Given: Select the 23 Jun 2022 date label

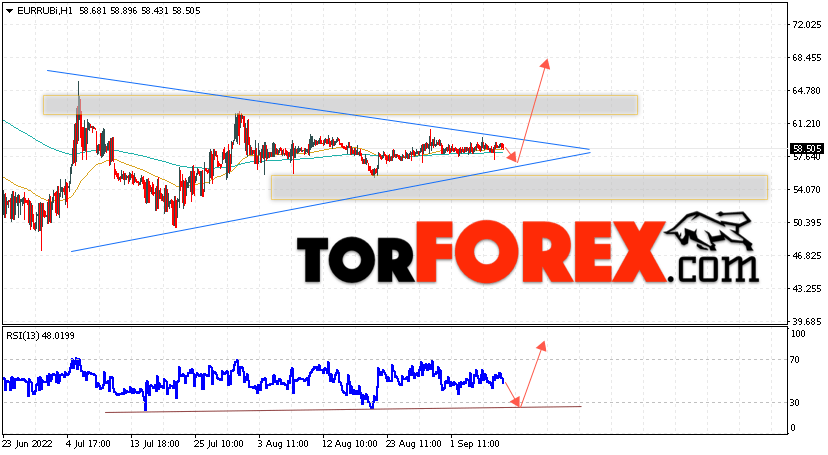Looking at the screenshot, I should 27,444.
